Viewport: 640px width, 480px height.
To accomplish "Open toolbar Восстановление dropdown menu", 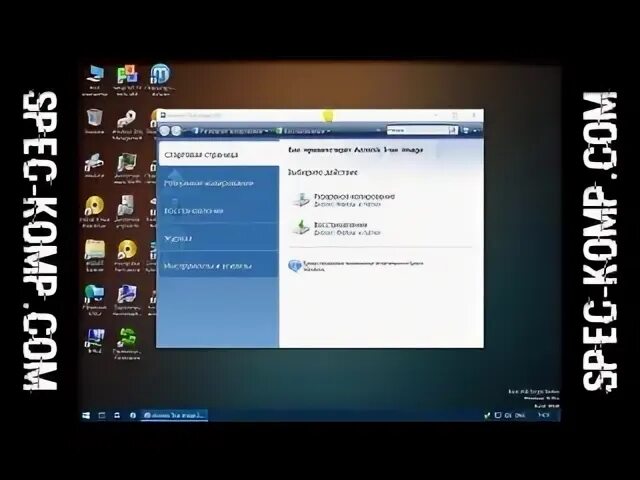I will tap(303, 131).
